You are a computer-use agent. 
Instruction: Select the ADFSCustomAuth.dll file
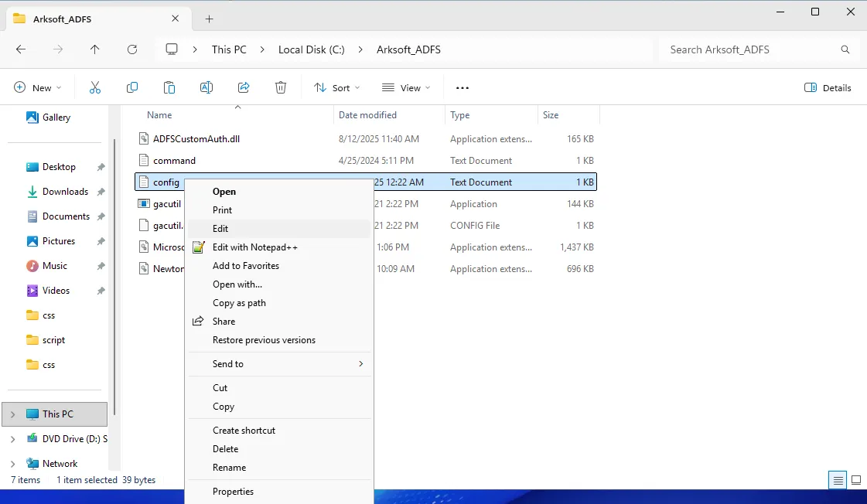(196, 139)
